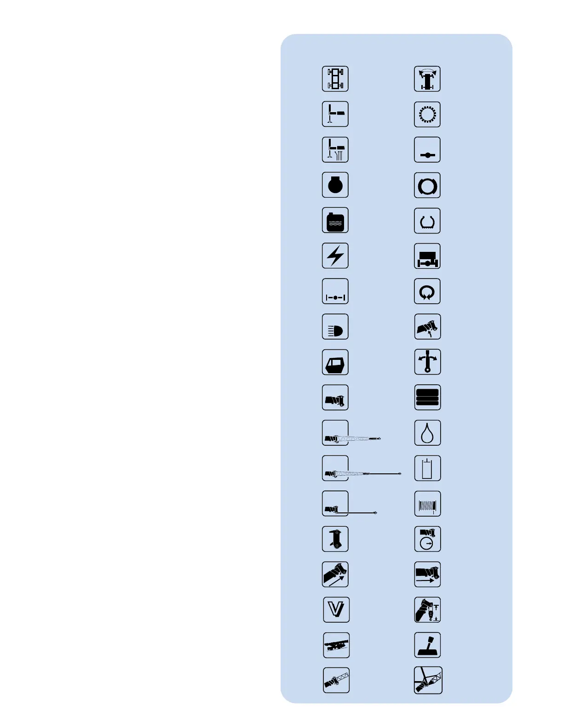The height and width of the screenshot is (728, 563).
Task: Click the lightning bolt electrical icon
Action: tap(335, 256)
